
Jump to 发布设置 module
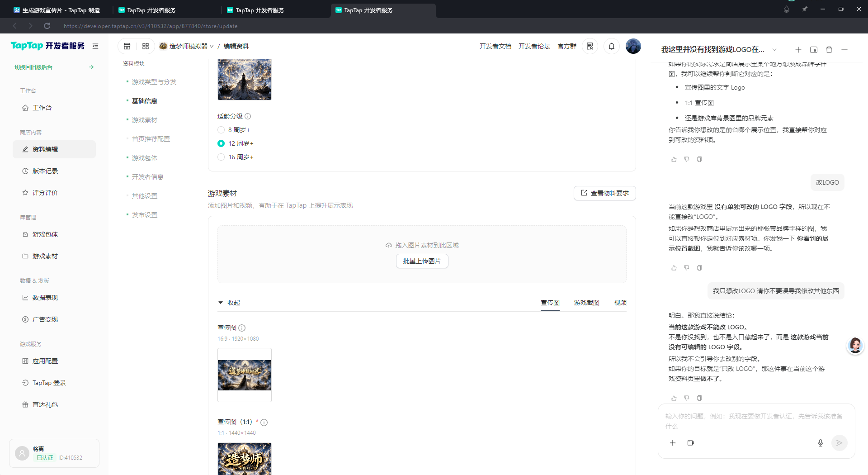(145, 215)
